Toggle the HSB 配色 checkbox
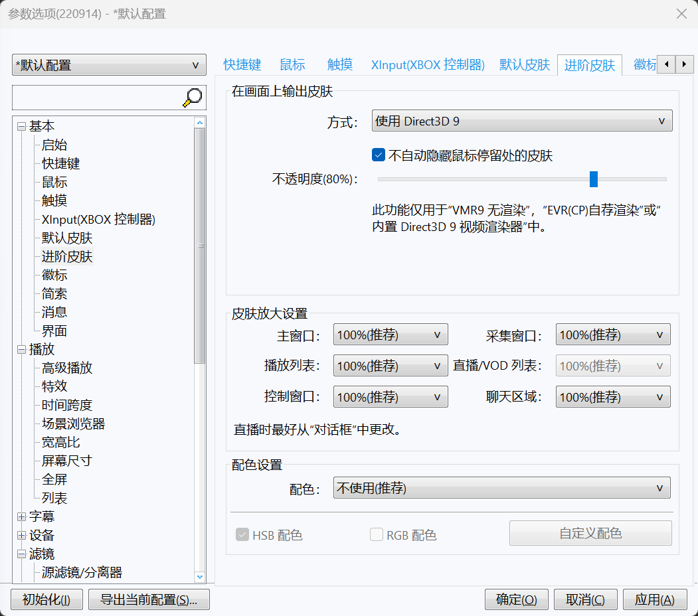 click(242, 534)
